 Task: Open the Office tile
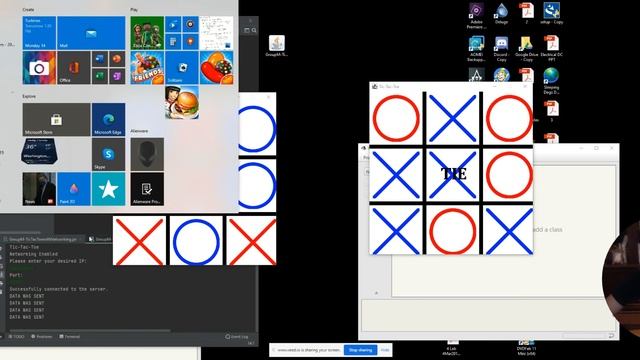pyautogui.click(x=74, y=68)
